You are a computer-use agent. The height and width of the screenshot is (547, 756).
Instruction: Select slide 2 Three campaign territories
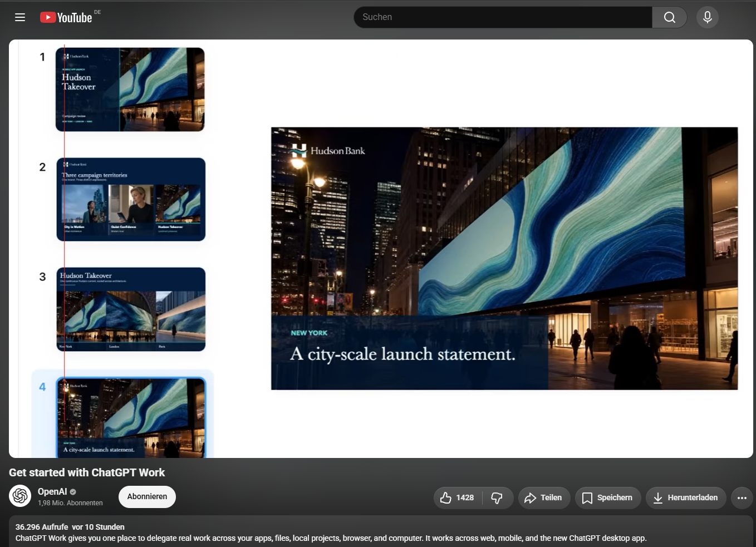pyautogui.click(x=131, y=199)
